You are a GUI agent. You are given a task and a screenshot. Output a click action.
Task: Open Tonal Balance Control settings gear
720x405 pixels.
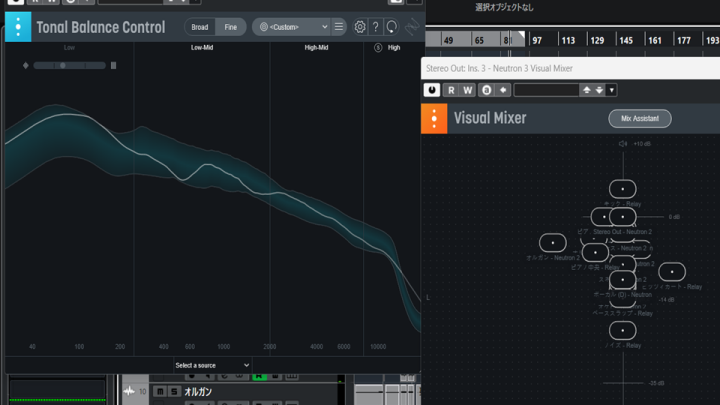coord(360,27)
